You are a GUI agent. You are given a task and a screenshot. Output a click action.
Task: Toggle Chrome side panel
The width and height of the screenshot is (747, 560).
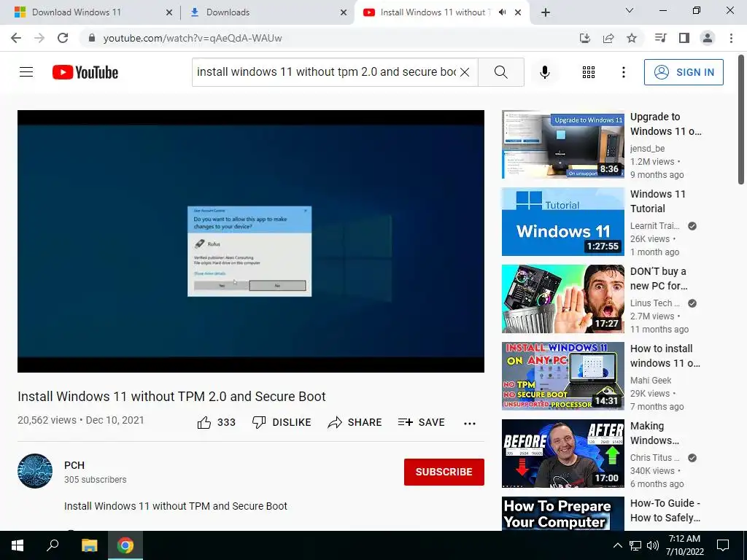coord(684,38)
